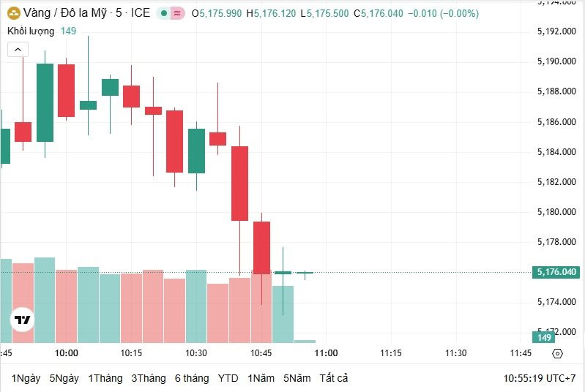
Task: Click the 5,176.040 current price label
Action: pos(556,272)
